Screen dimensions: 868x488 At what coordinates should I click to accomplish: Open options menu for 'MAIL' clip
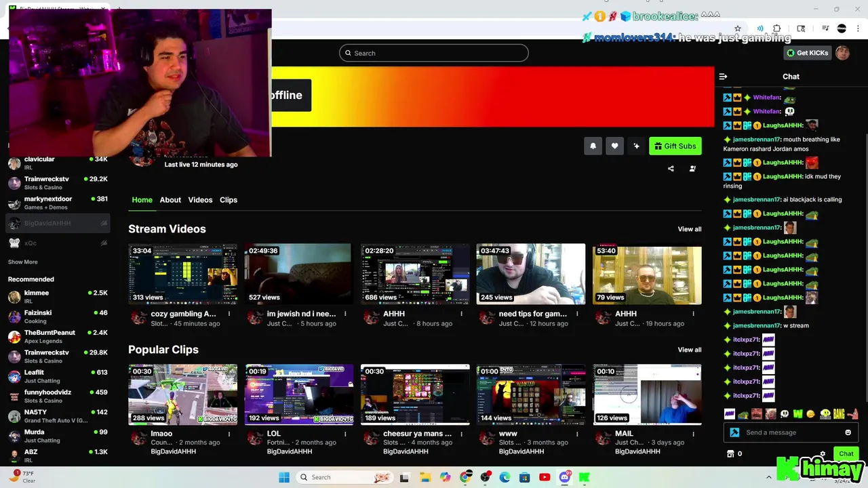pos(693,434)
